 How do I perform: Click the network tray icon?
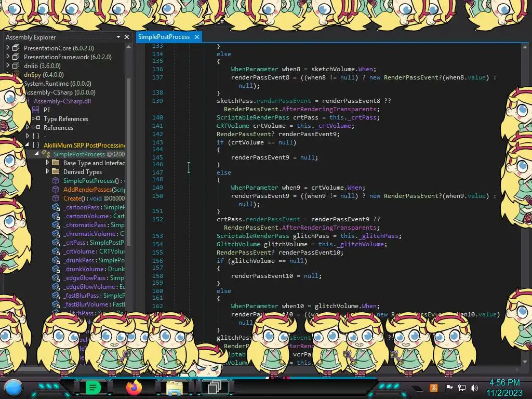pyautogui.click(x=461, y=388)
